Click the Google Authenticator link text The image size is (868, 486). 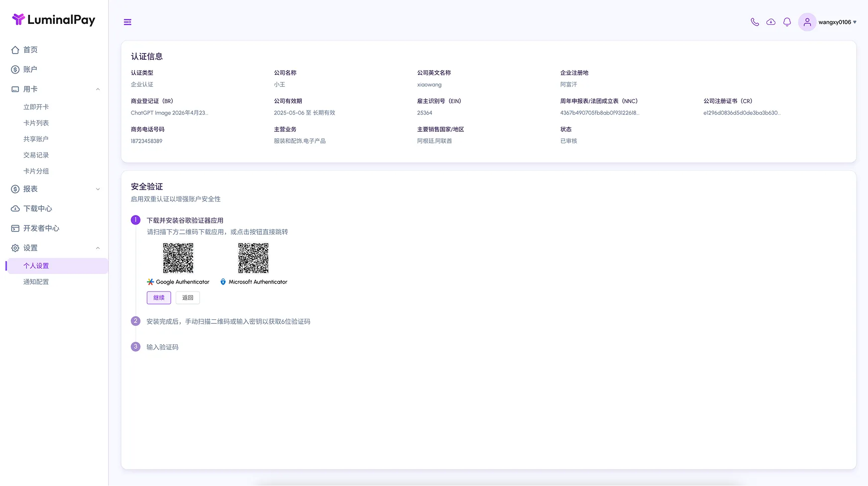183,282
